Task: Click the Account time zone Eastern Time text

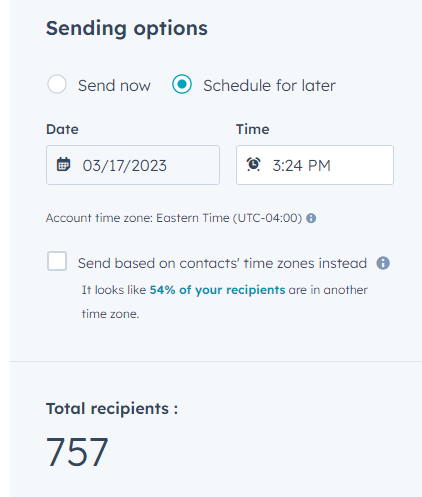Action: 174,218
